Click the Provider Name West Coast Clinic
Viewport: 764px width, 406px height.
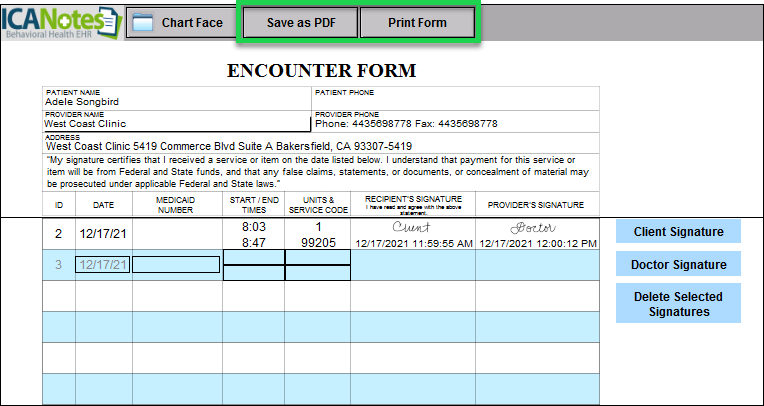85,124
